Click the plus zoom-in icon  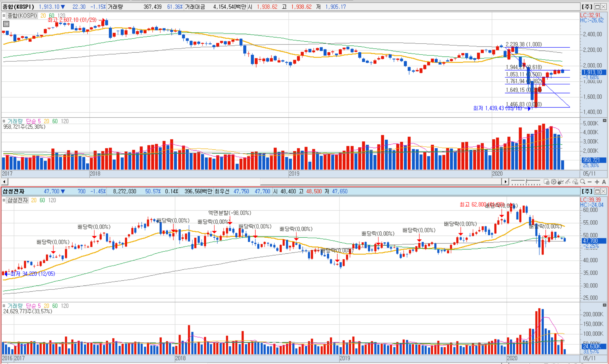pos(597,182)
